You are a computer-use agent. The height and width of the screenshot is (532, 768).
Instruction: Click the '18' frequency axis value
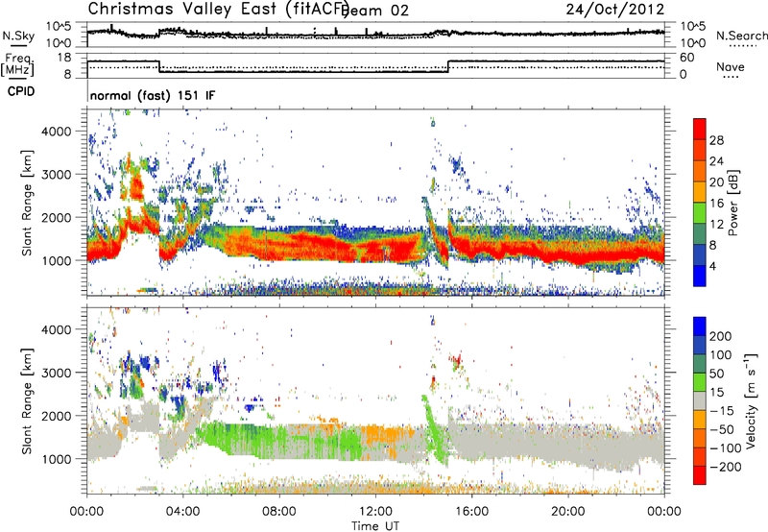[x=63, y=58]
